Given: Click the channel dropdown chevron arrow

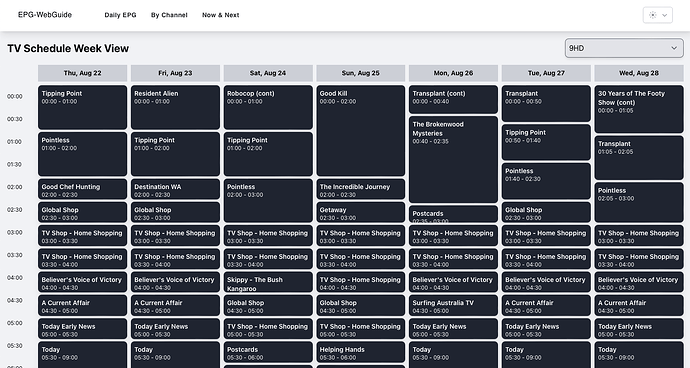Looking at the screenshot, I should point(674,48).
